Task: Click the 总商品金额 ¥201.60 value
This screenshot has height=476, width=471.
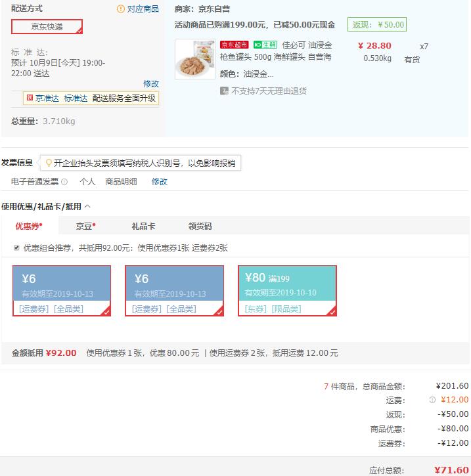Action: tap(452, 386)
